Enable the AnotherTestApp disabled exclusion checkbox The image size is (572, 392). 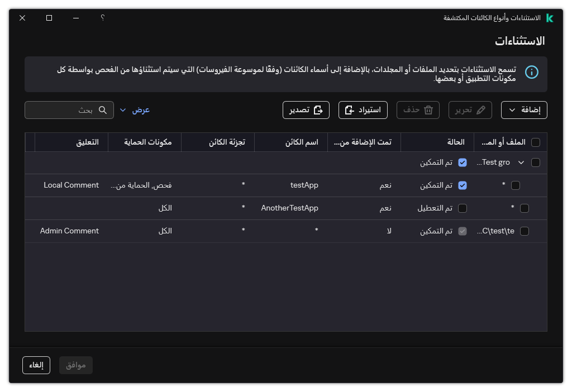point(463,208)
